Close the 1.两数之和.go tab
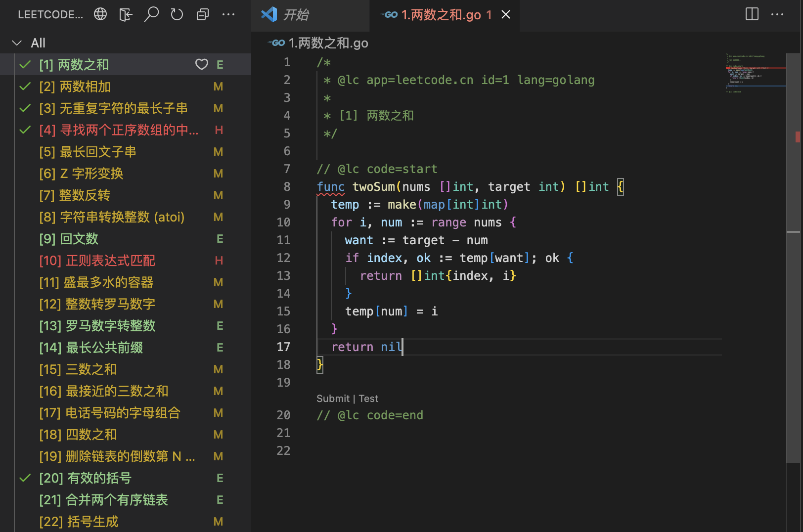803x532 pixels. [505, 15]
